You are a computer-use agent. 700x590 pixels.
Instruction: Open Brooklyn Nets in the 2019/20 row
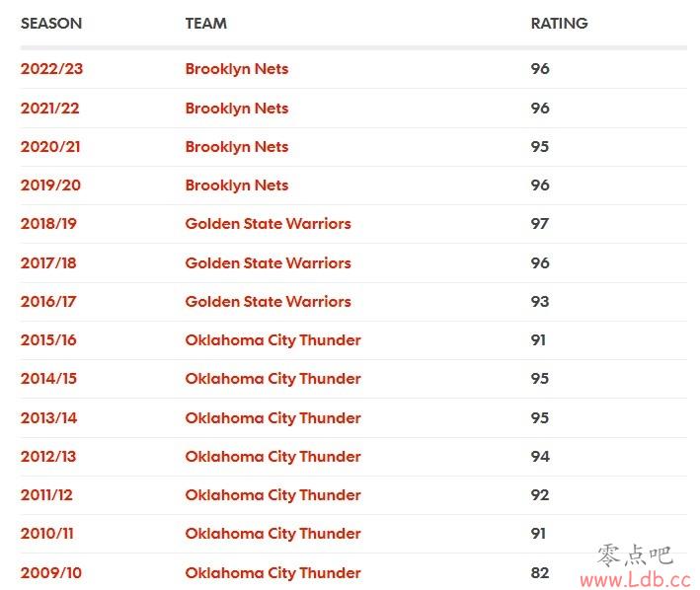click(237, 185)
